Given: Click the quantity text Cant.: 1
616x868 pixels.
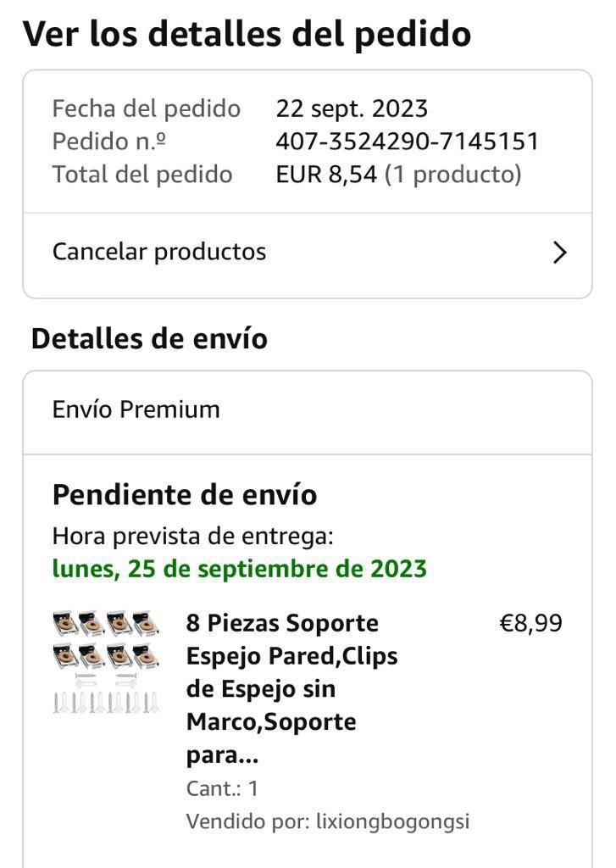Looking at the screenshot, I should pos(222,788).
